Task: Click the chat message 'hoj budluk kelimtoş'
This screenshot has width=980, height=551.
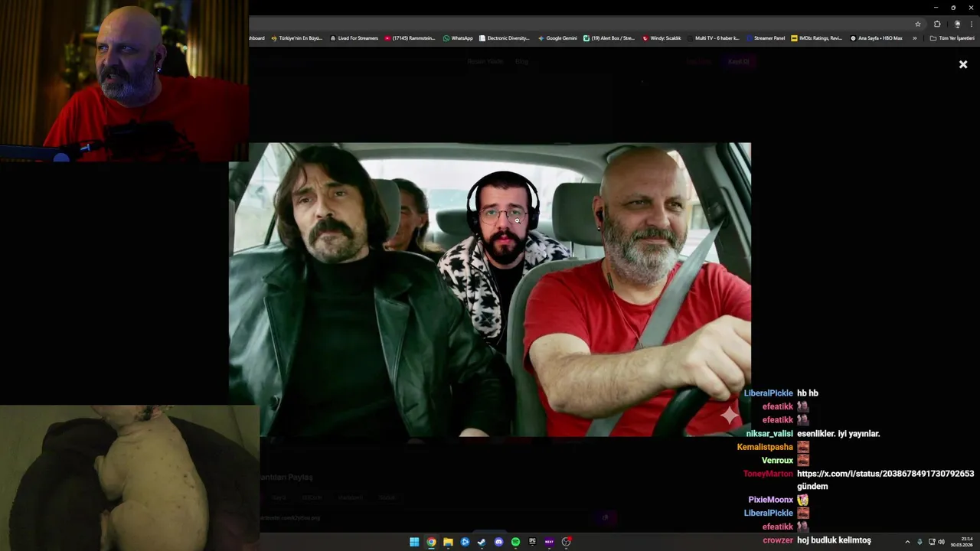Action: (834, 540)
